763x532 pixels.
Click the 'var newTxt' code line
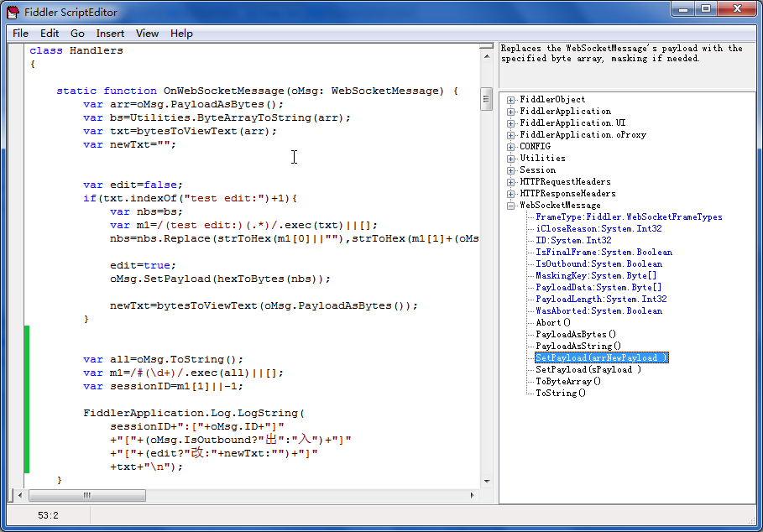[129, 144]
